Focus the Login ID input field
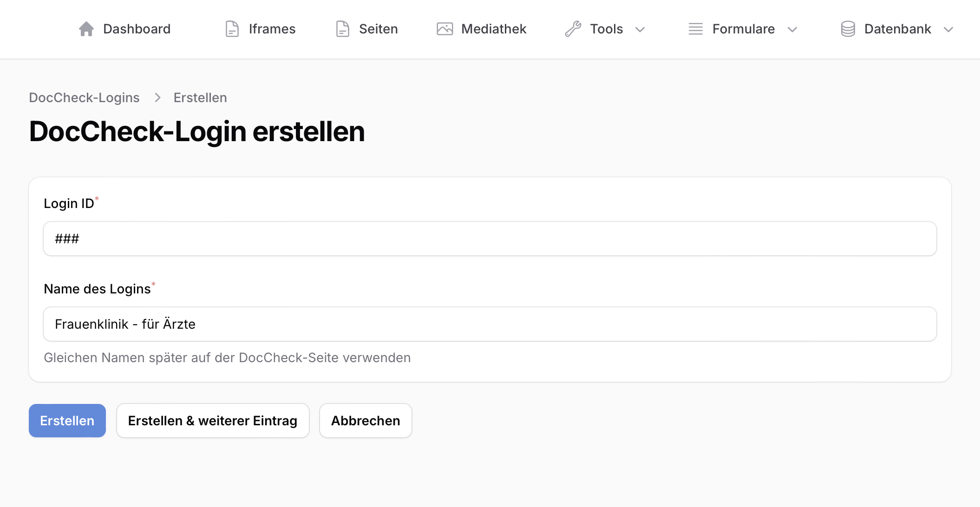This screenshot has width=980, height=507. [x=490, y=239]
